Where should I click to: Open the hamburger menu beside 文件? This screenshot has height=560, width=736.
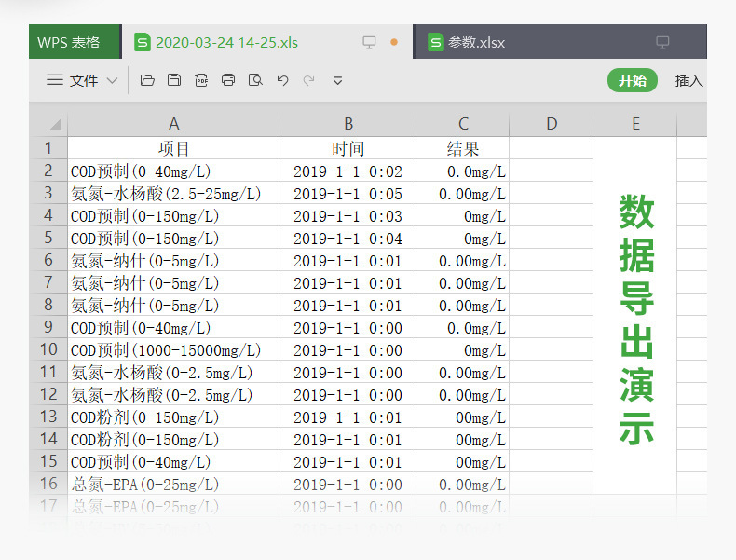[55, 80]
